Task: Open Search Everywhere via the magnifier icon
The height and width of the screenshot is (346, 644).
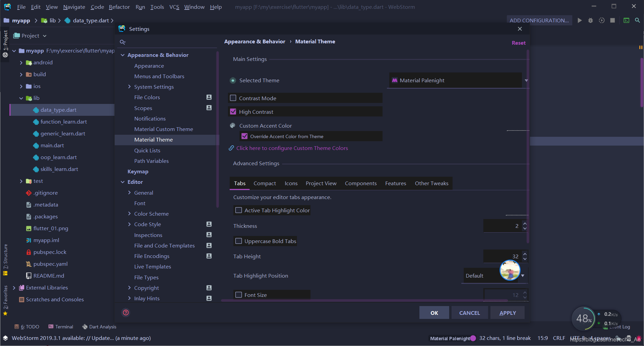Action: [638, 20]
